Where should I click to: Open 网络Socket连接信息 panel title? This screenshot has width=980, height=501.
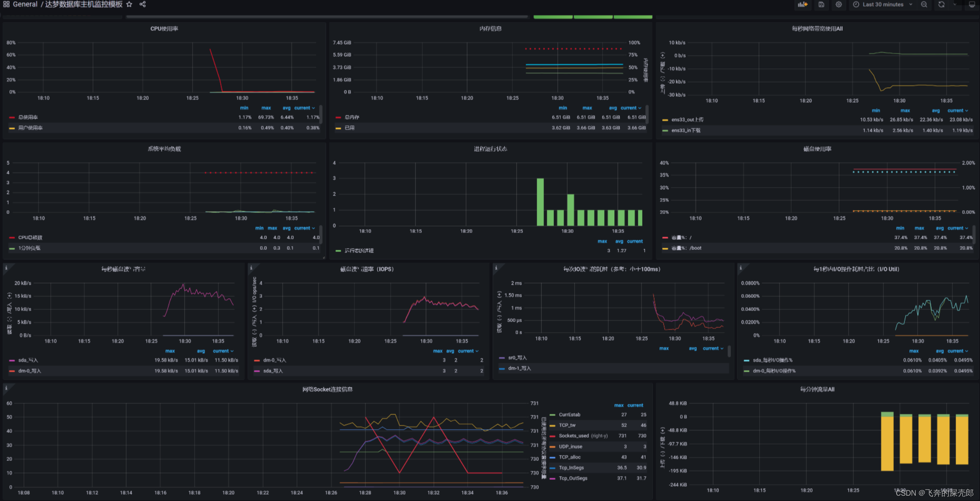(x=327, y=389)
